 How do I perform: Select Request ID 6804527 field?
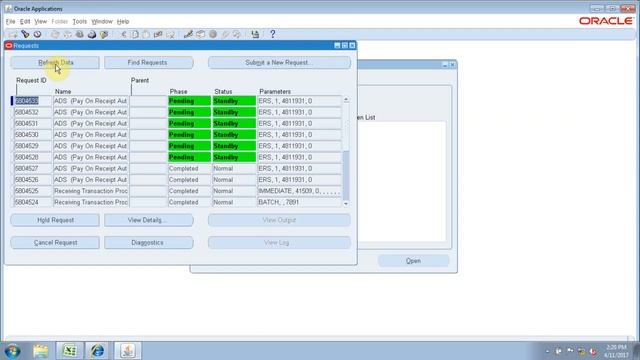pos(33,169)
